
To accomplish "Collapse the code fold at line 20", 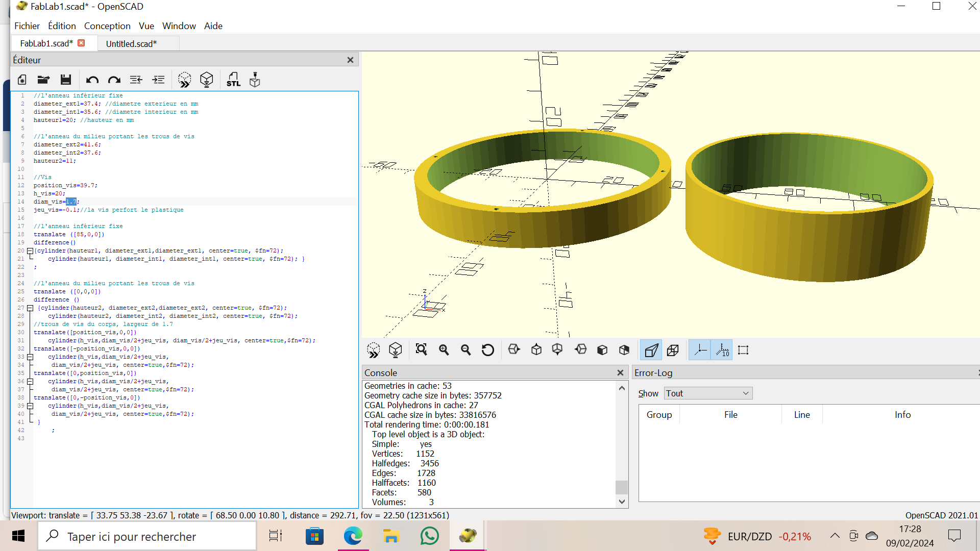I will 30,251.
